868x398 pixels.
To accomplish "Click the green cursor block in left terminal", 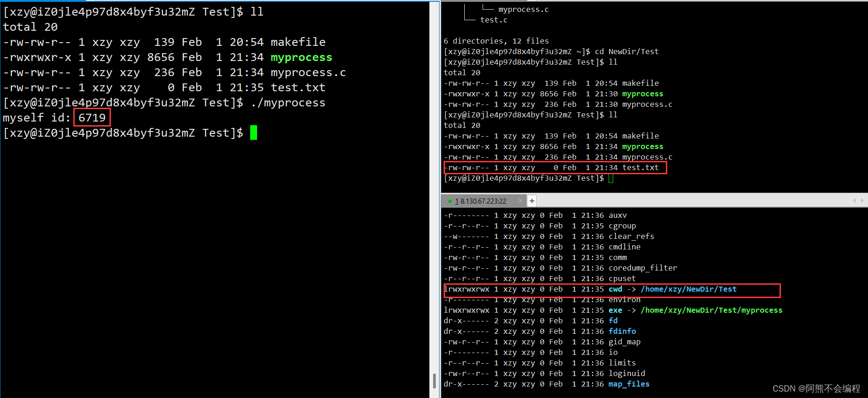I will [254, 133].
